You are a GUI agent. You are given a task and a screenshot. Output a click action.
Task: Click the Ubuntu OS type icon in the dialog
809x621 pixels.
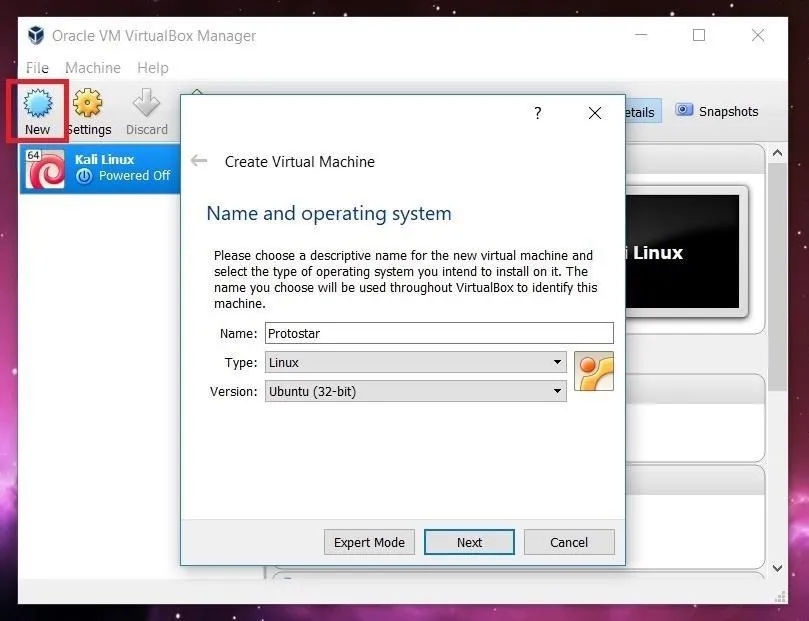(594, 371)
